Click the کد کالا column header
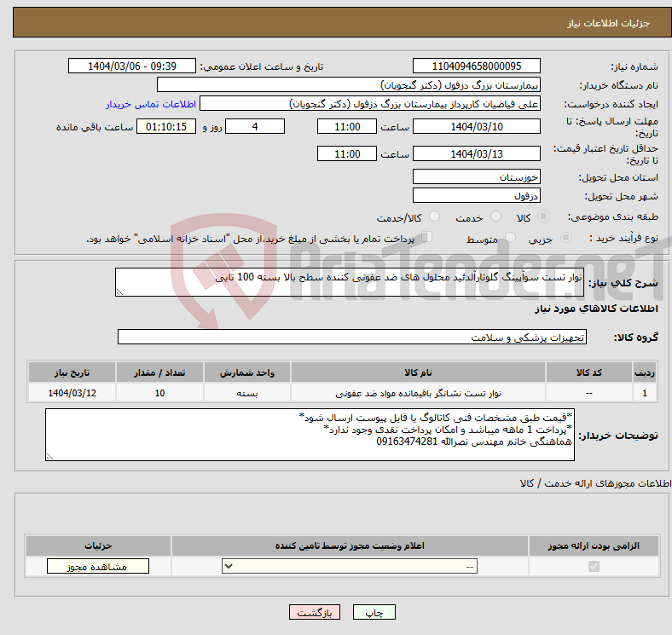This screenshot has width=672, height=635. pyautogui.click(x=589, y=372)
